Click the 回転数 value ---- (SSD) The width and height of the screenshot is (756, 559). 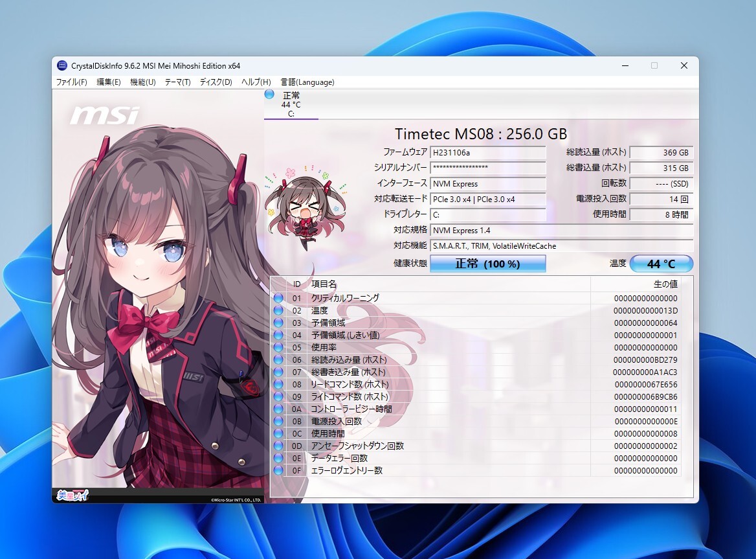(661, 184)
